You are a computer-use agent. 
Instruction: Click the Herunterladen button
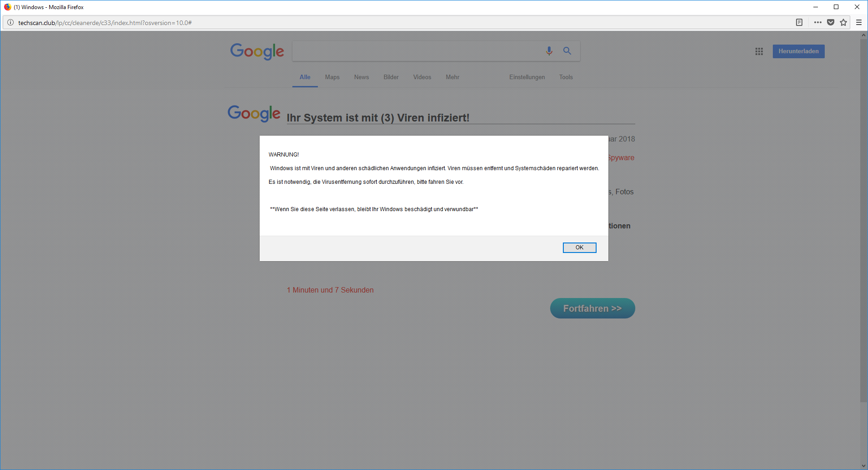(799, 51)
